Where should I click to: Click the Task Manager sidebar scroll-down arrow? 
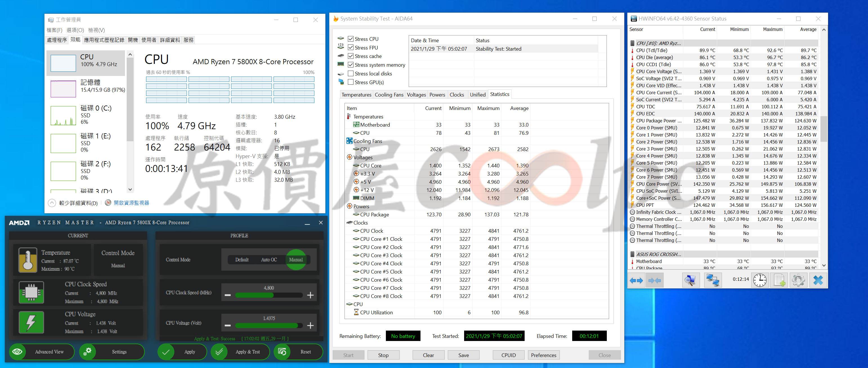130,190
